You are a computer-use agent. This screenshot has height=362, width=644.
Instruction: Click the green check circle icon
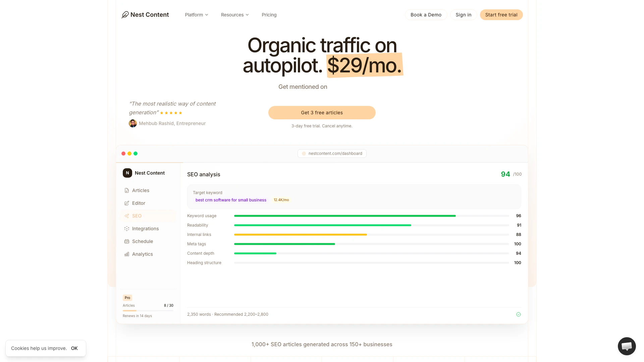click(x=519, y=314)
